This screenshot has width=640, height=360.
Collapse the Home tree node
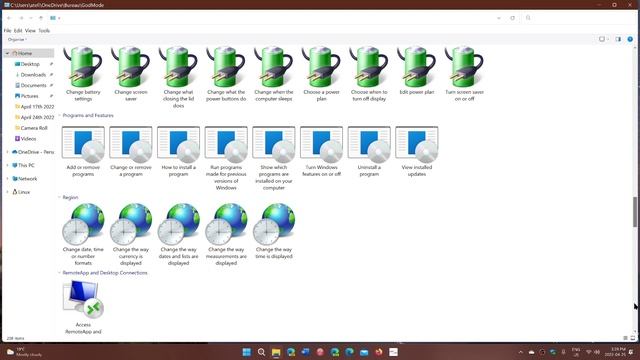(7, 53)
